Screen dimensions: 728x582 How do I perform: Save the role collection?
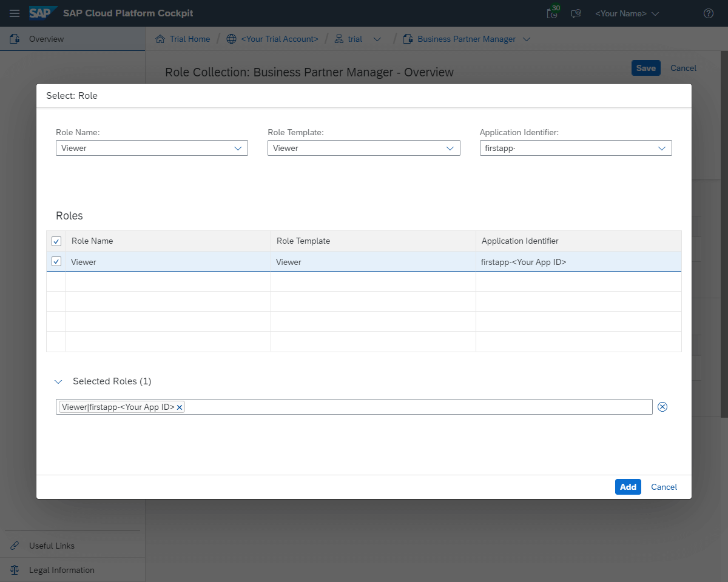tap(645, 68)
